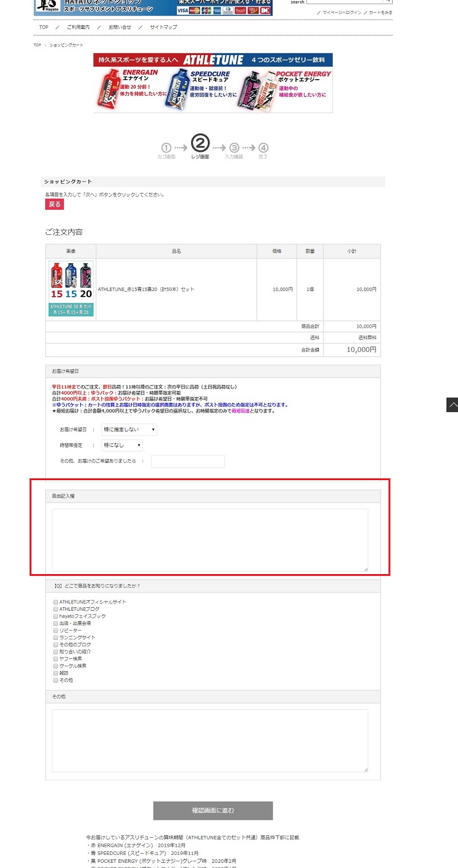Click the ご注文内容 heading
458x868 pixels.
[x=64, y=232]
